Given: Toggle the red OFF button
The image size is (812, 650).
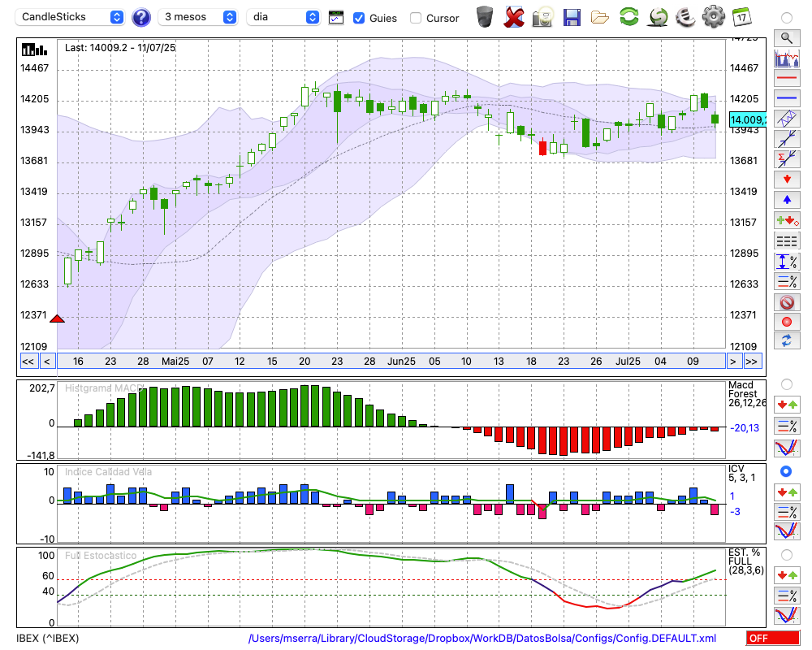Looking at the screenshot, I should [773, 638].
